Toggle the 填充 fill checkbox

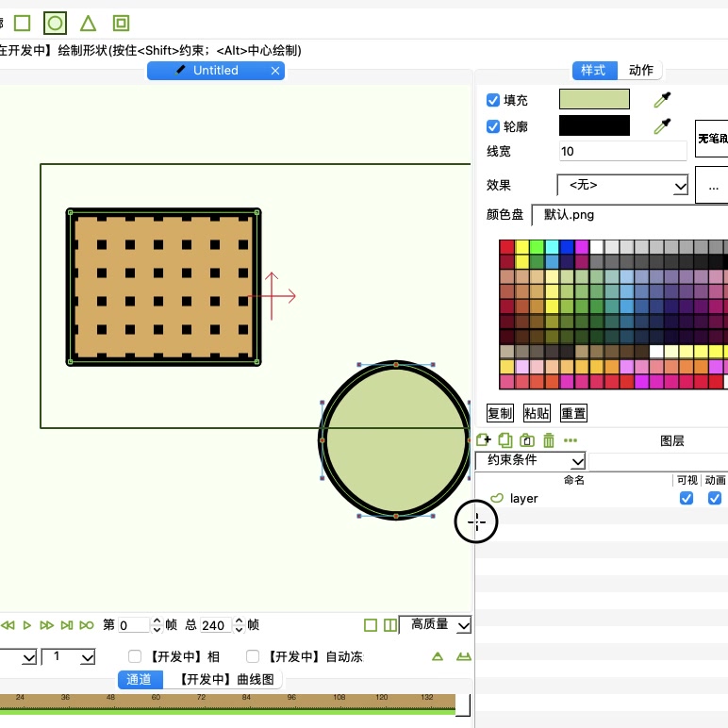(x=492, y=100)
